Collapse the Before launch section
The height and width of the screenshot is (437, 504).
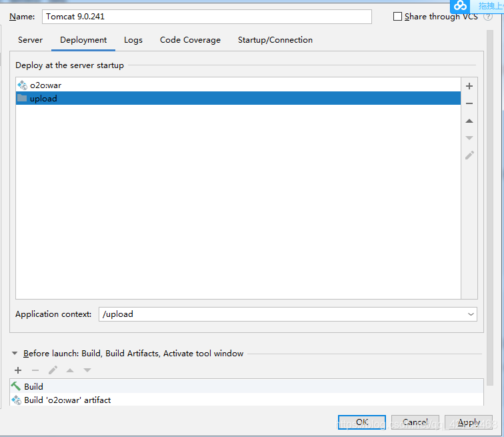pyautogui.click(x=15, y=354)
